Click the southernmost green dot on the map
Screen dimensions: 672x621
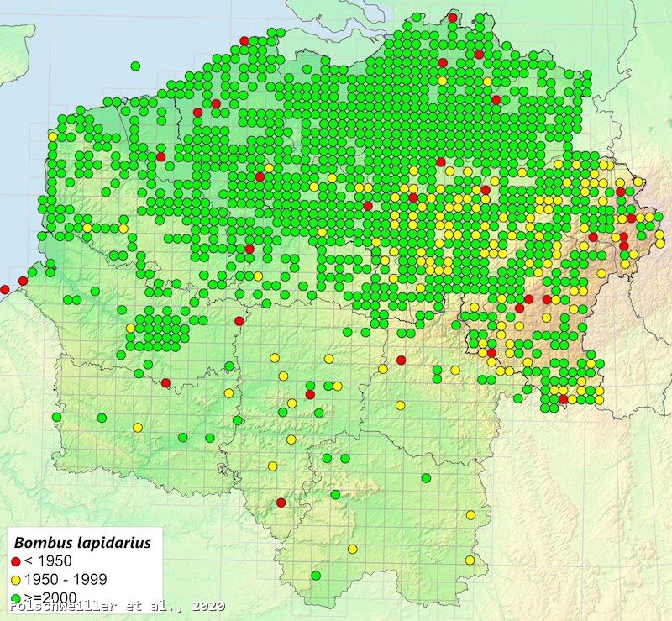point(316,576)
